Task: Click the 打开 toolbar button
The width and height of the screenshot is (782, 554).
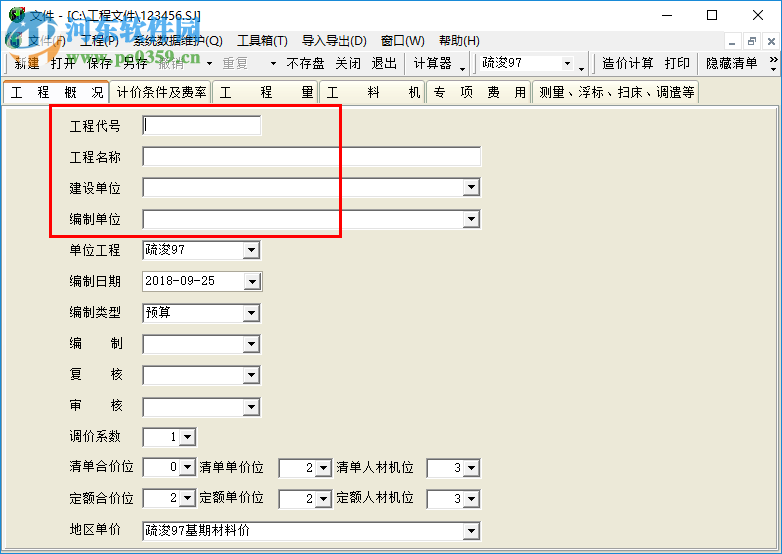Action: click(x=63, y=63)
